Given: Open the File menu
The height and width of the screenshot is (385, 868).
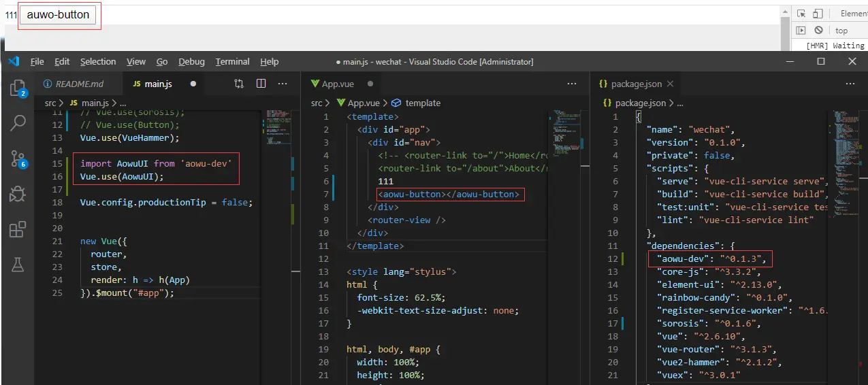Looking at the screenshot, I should click(37, 61).
